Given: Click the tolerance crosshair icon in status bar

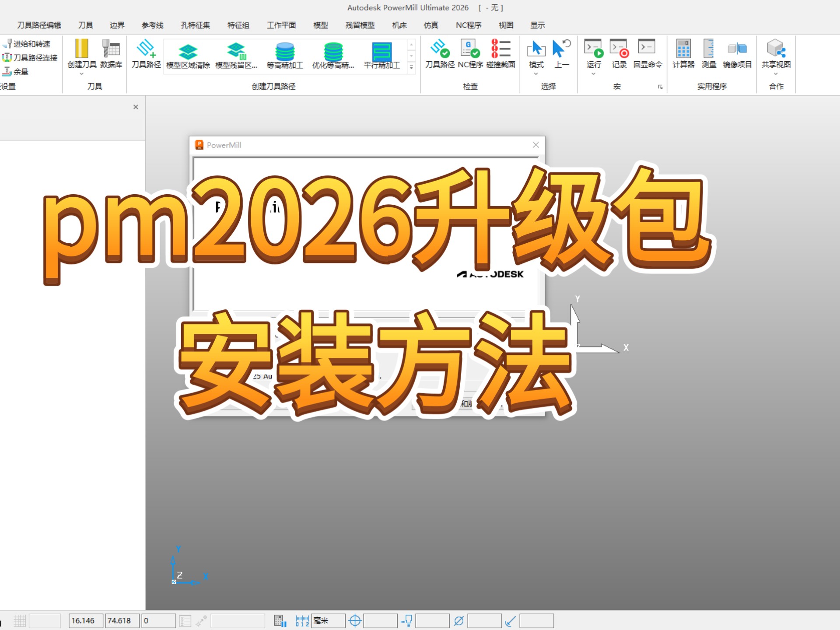Looking at the screenshot, I should click(x=355, y=621).
